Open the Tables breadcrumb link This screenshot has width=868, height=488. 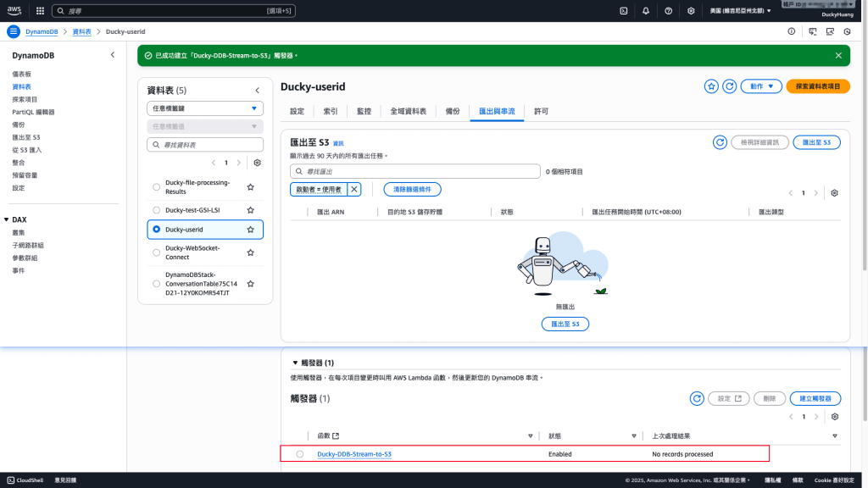[82, 31]
